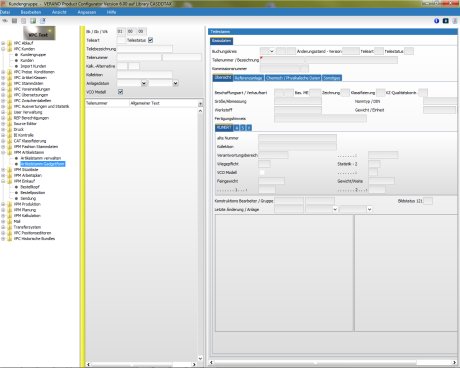Select the Basisdaten tab under Teilestamm
The image size is (460, 368).
[222, 41]
